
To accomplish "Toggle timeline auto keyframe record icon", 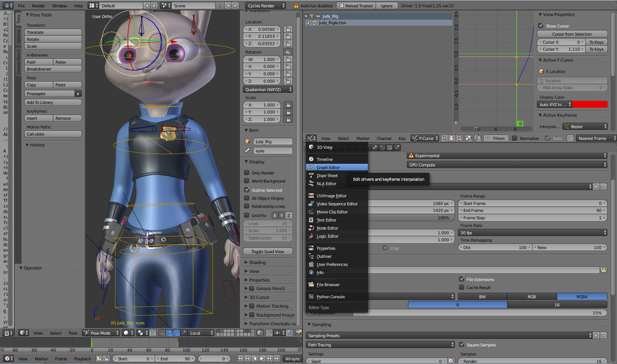I will (99, 358).
